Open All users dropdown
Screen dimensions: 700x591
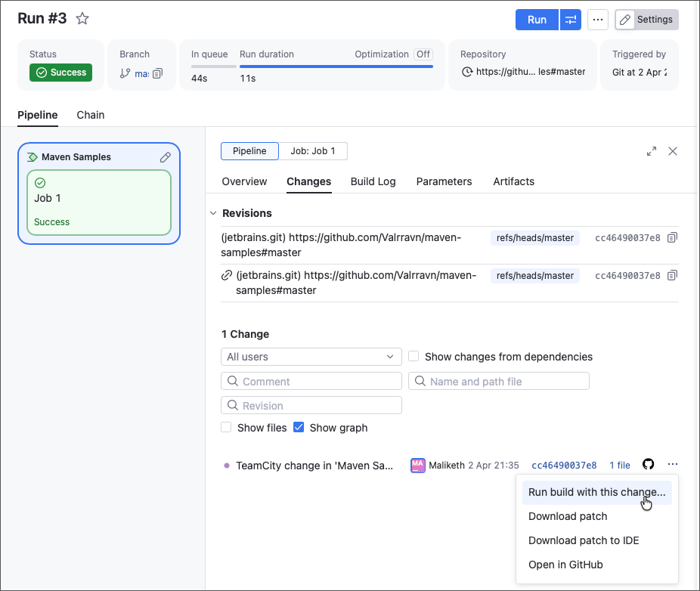coord(311,357)
